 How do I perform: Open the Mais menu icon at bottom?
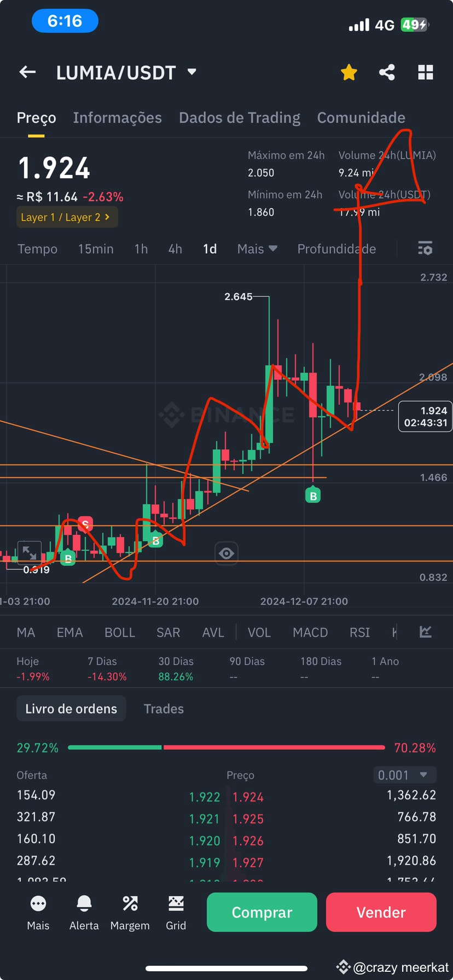pos(38,913)
